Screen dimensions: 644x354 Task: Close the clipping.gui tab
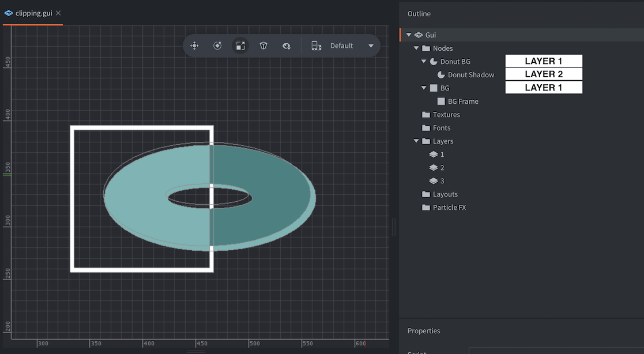pyautogui.click(x=58, y=12)
